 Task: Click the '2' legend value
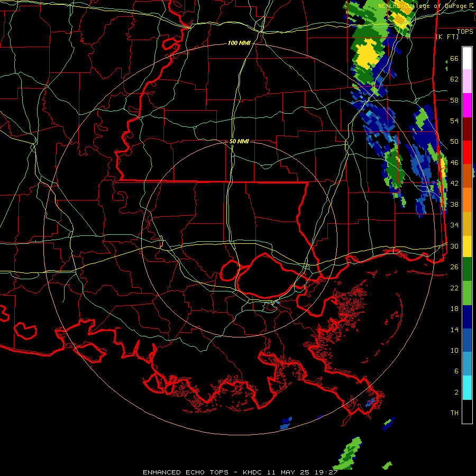pyautogui.click(x=456, y=392)
